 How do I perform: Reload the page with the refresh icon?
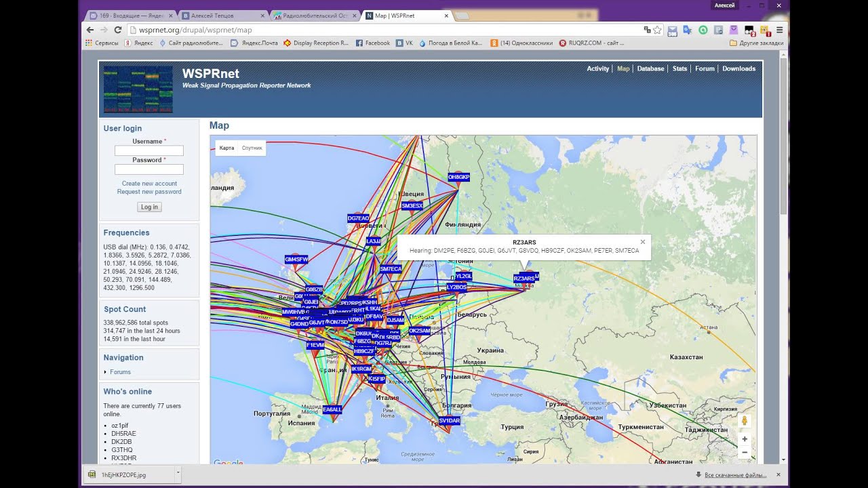pos(117,30)
